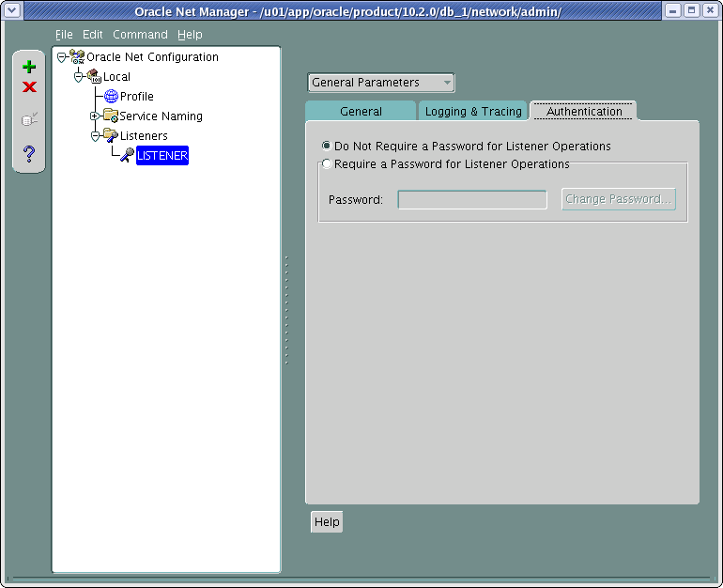The height and width of the screenshot is (588, 723).
Task: Open the Edit menu
Action: point(93,35)
